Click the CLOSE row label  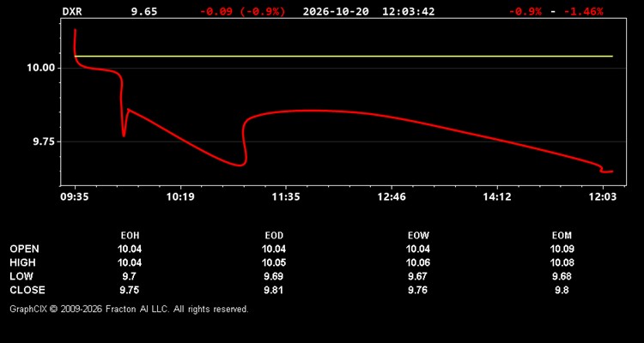tap(27, 290)
